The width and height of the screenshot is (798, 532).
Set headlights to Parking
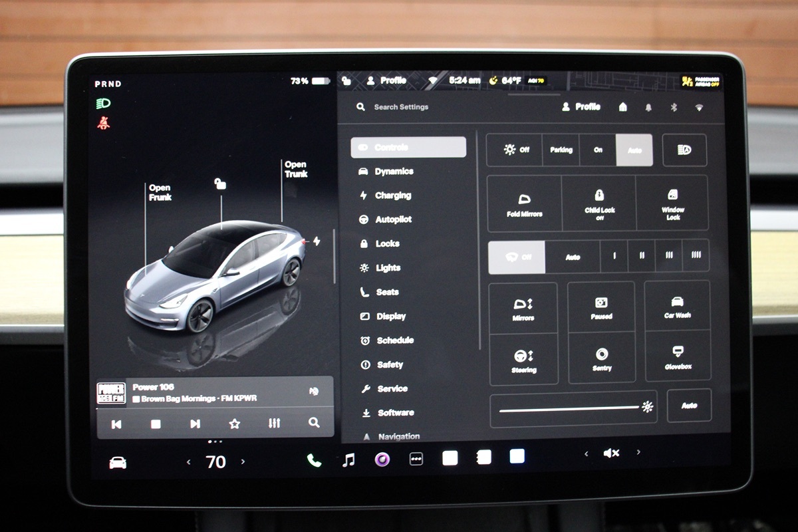(x=561, y=150)
